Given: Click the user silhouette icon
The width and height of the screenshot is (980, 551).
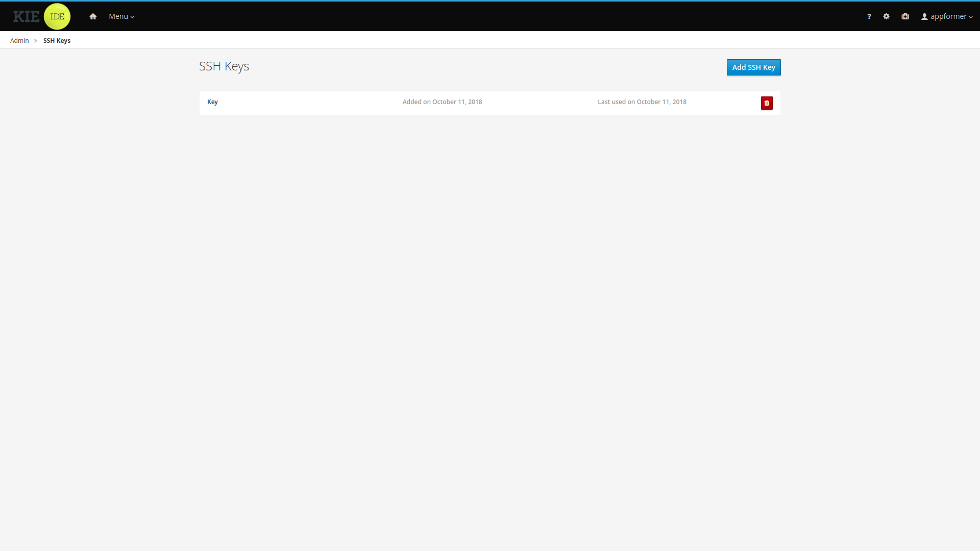Looking at the screenshot, I should (924, 16).
